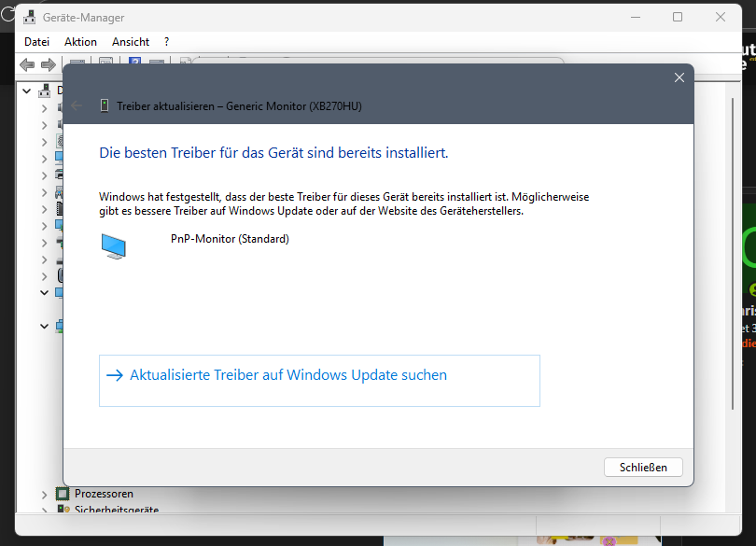Expand the Prozessoren tree node
Viewport: 756px width, 546px height.
click(45, 495)
